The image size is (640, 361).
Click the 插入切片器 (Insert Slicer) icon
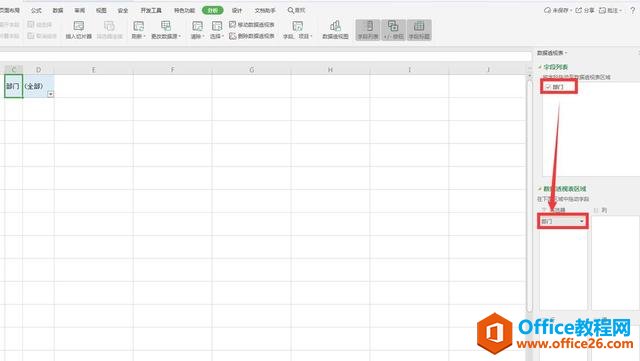pyautogui.click(x=79, y=26)
